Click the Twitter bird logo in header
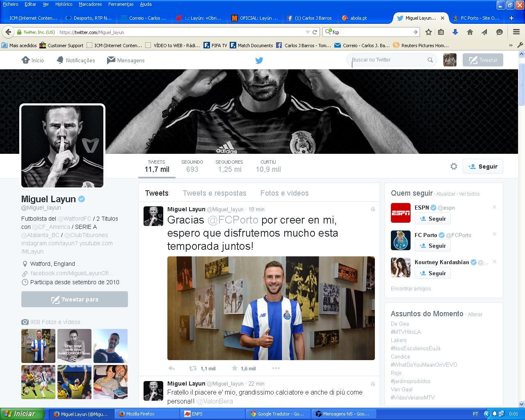The image size is (525, 420). [259, 60]
